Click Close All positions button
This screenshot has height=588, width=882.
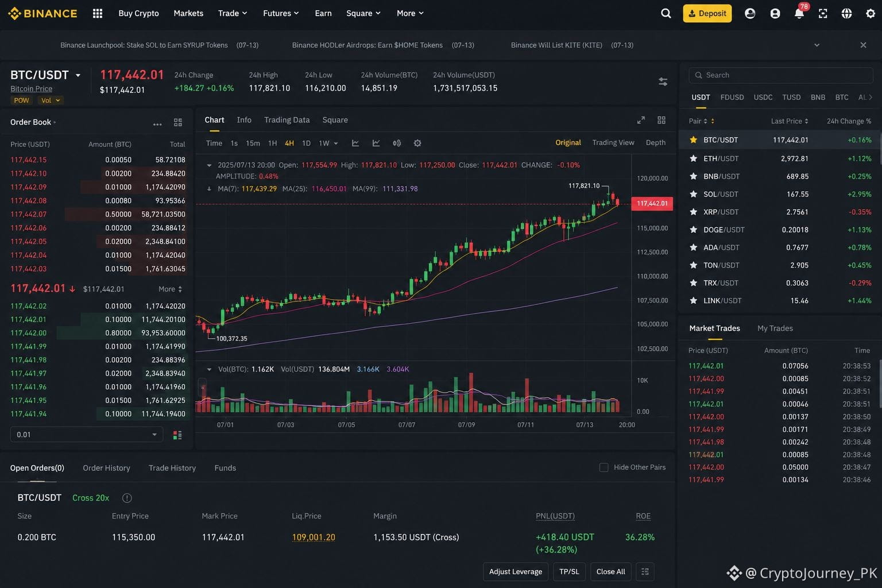tap(610, 571)
